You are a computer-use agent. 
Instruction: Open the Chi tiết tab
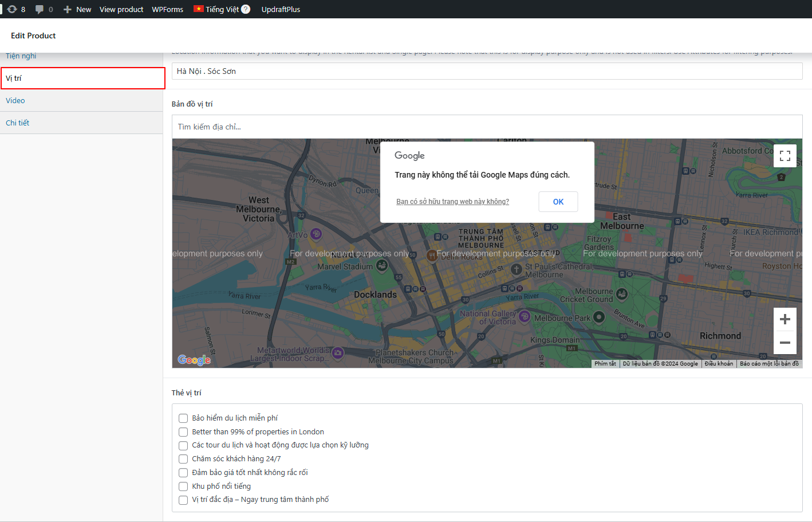coord(81,123)
